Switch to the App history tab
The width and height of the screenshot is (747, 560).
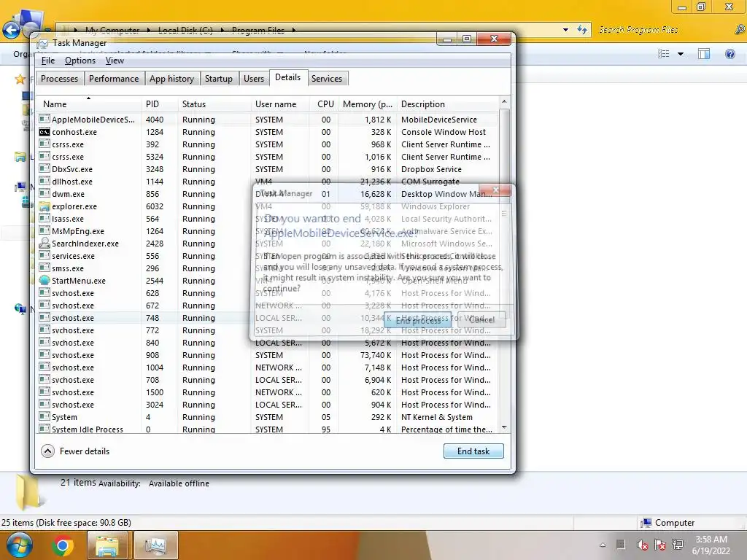pos(171,79)
